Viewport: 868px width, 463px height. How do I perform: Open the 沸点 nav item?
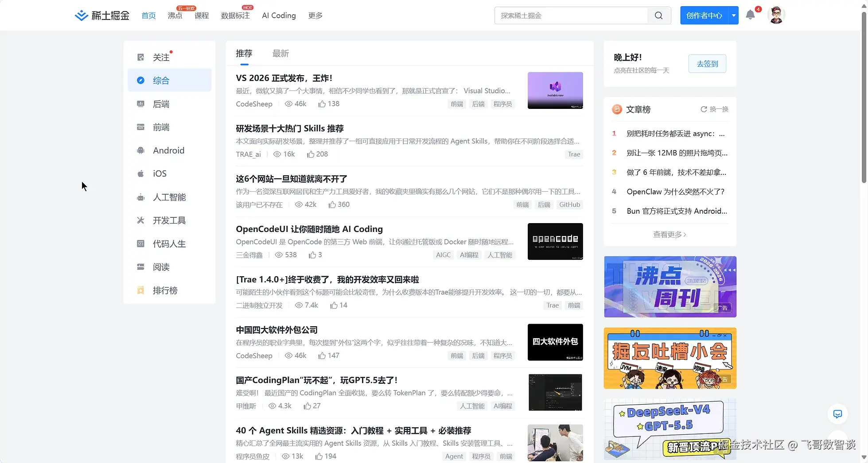click(175, 15)
